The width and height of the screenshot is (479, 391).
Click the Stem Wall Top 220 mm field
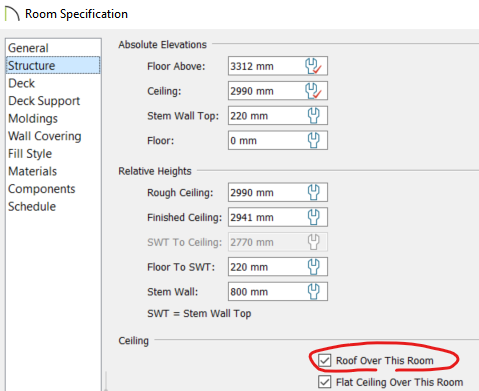click(x=278, y=116)
